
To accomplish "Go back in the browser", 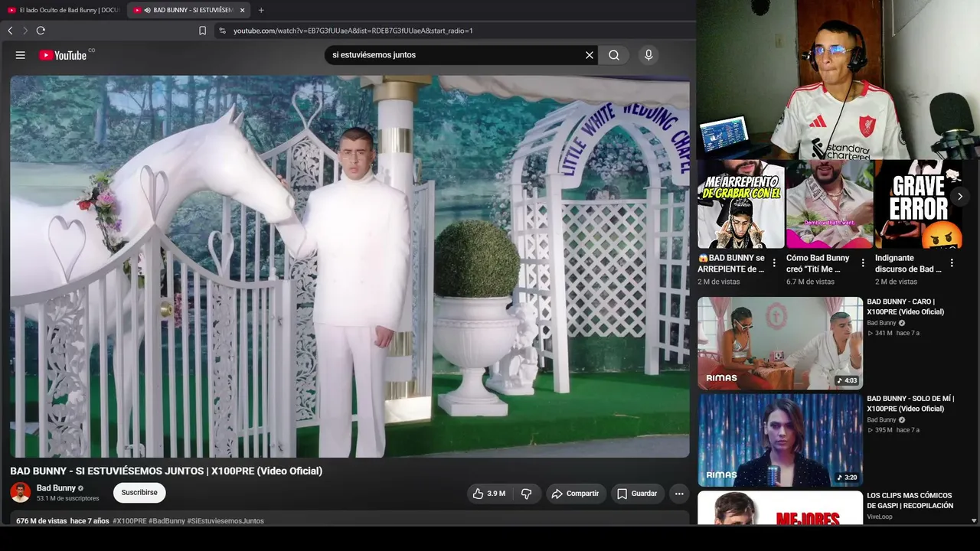I will coord(10,31).
